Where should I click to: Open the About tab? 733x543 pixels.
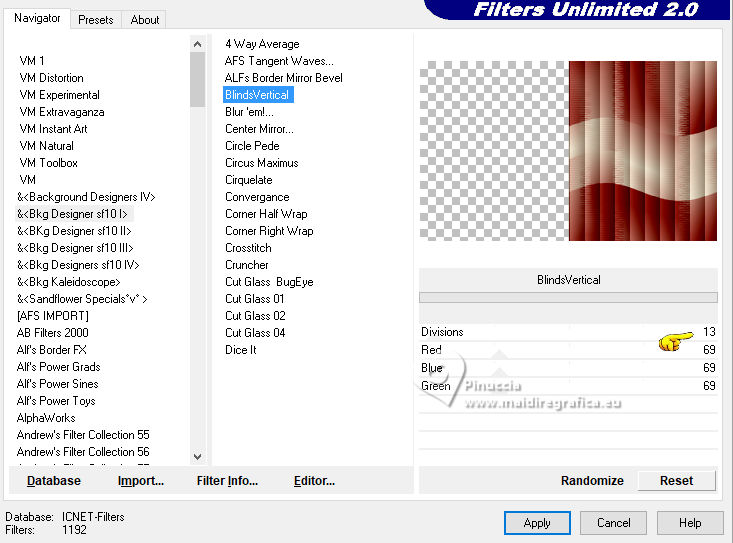pos(144,20)
